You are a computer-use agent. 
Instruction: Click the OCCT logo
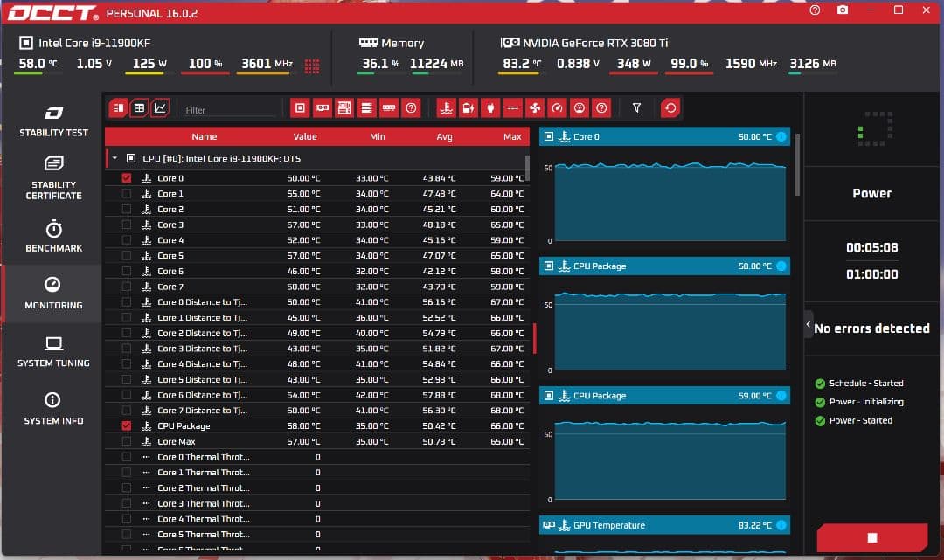coord(53,12)
